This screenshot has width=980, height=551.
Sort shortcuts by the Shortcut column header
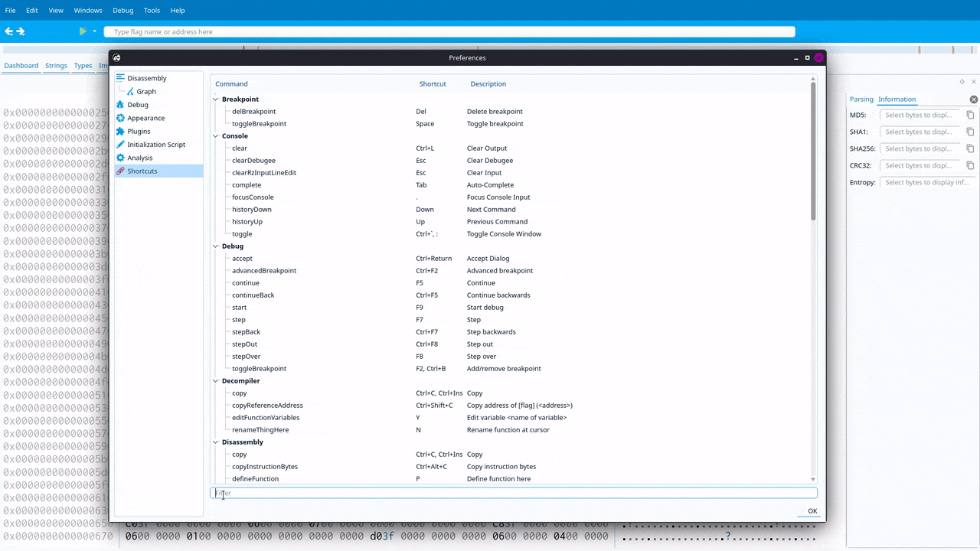click(x=433, y=83)
